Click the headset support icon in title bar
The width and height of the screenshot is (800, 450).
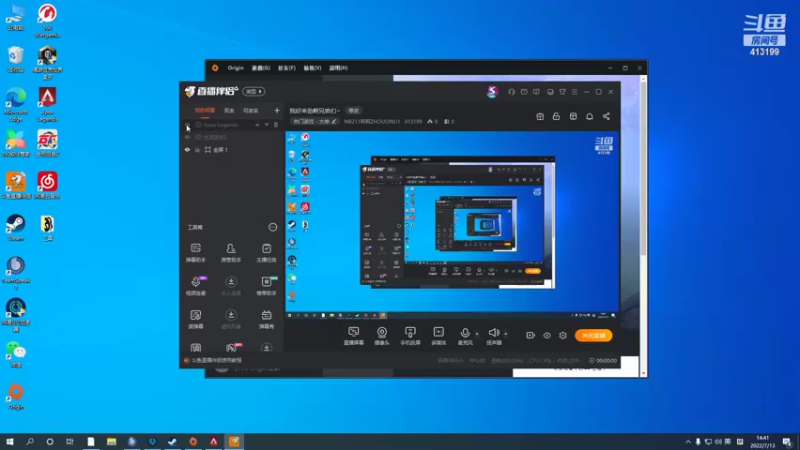pyautogui.click(x=511, y=92)
